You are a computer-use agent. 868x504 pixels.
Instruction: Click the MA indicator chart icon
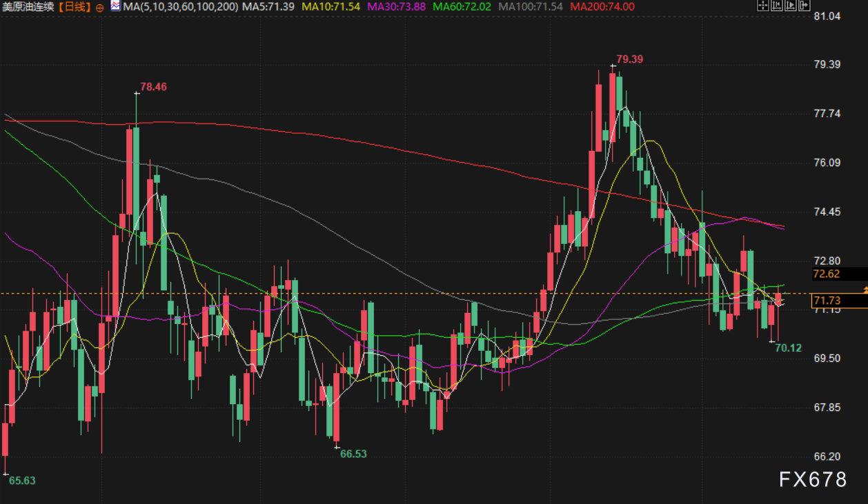[x=115, y=6]
